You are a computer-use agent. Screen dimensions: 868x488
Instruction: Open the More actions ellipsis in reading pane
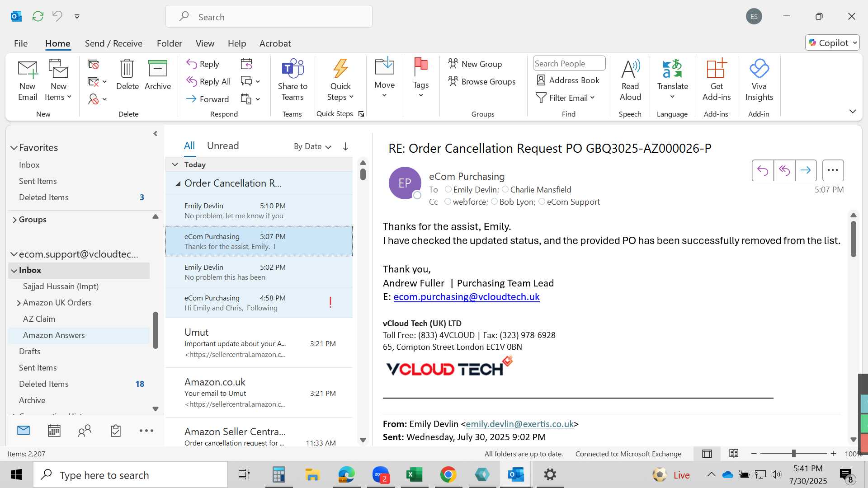[833, 170]
